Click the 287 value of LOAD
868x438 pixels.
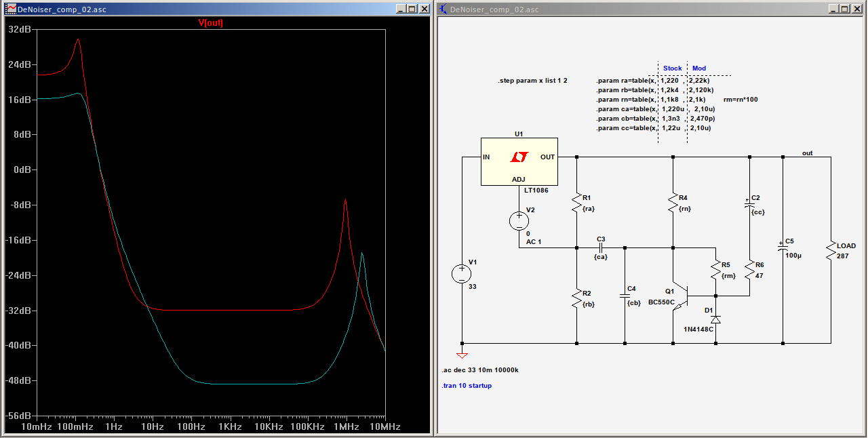pyautogui.click(x=842, y=256)
